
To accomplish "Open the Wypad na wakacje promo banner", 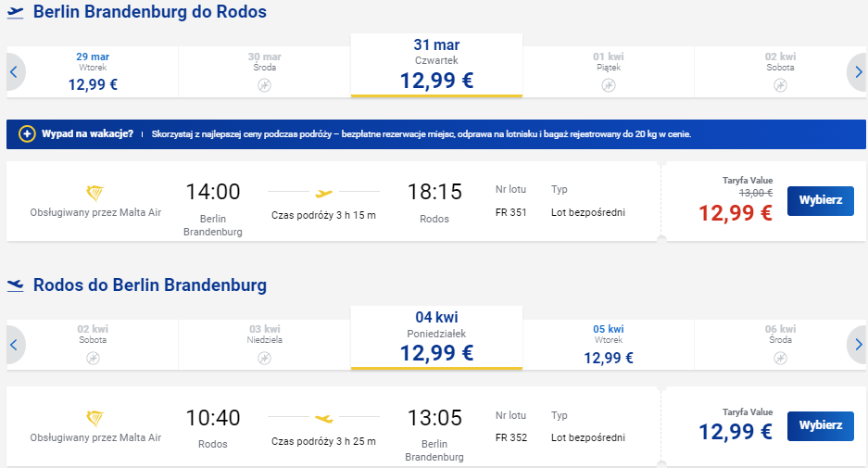I will coord(436,134).
